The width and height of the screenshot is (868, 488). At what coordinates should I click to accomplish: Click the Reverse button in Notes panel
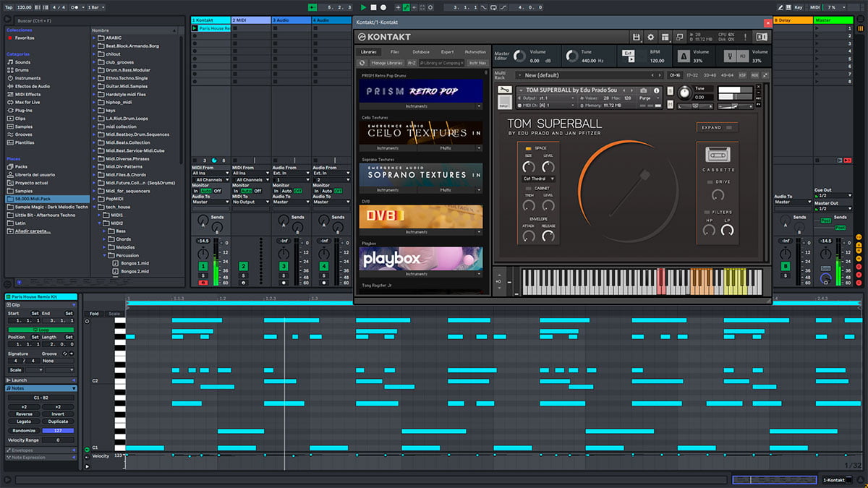point(22,414)
